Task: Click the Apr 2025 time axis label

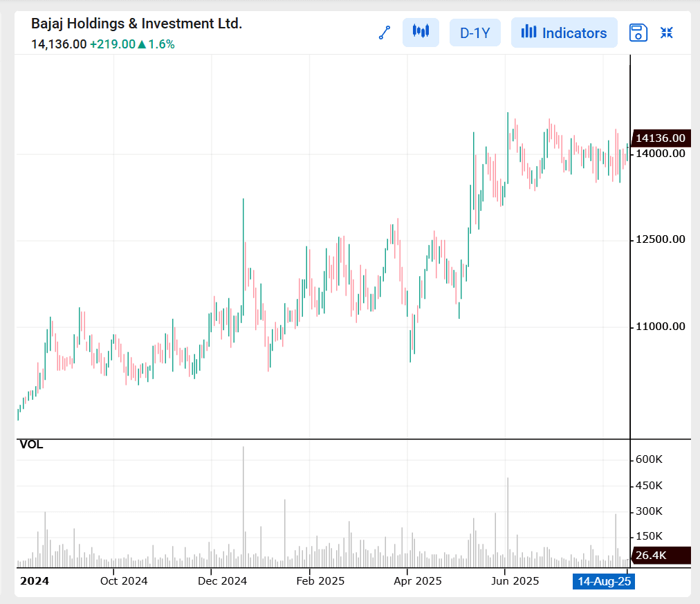Action: pos(418,580)
